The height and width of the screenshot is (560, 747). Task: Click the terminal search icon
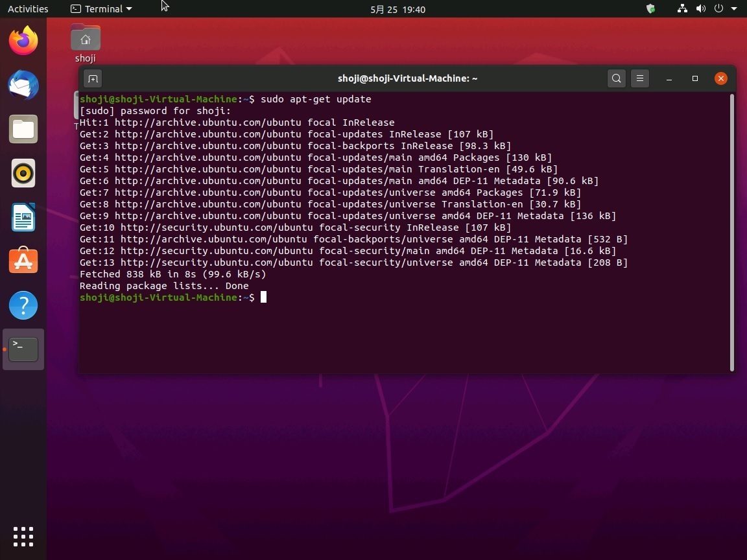616,78
